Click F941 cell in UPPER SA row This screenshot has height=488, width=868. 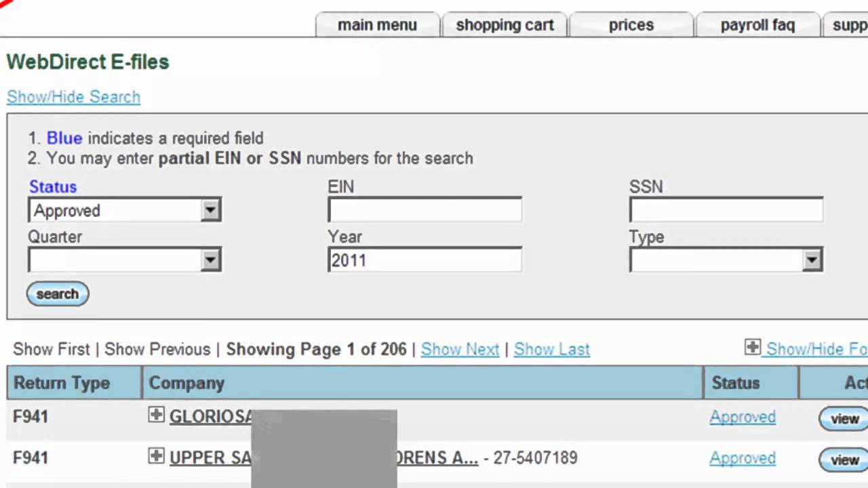tap(31, 458)
